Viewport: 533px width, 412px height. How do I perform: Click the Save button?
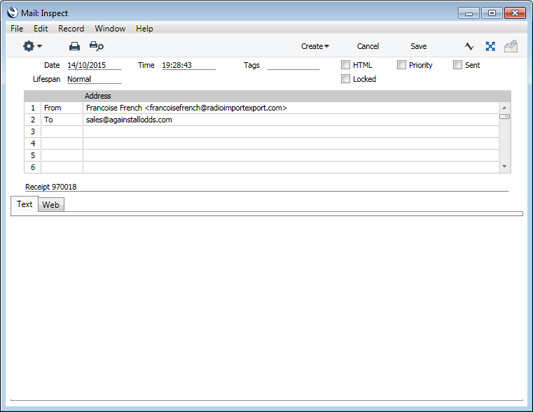[x=418, y=46]
